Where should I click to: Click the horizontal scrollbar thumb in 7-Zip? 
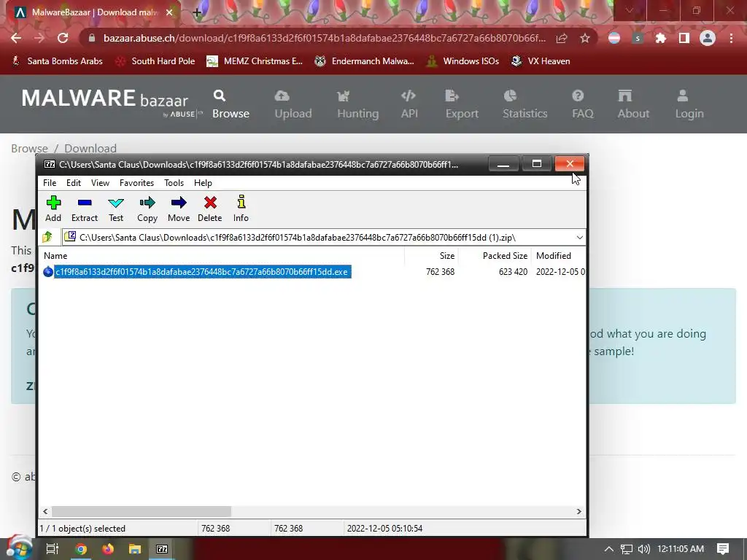pyautogui.click(x=142, y=511)
